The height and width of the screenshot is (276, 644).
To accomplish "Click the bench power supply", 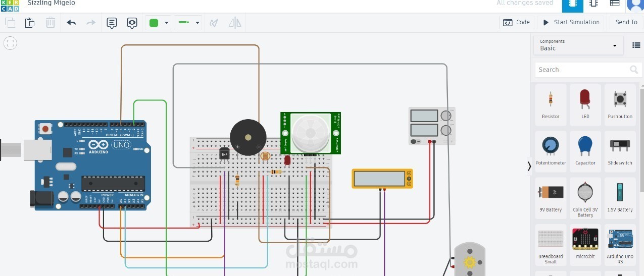I will [432, 126].
